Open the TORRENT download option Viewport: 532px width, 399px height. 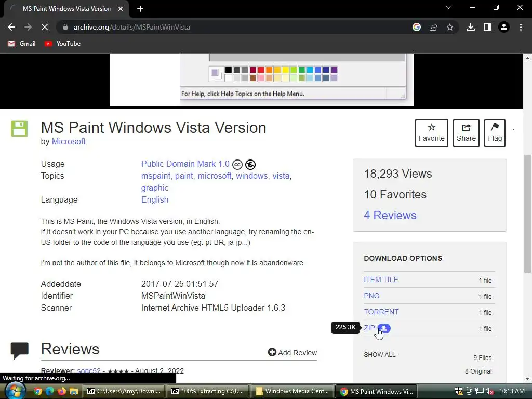pos(381,312)
